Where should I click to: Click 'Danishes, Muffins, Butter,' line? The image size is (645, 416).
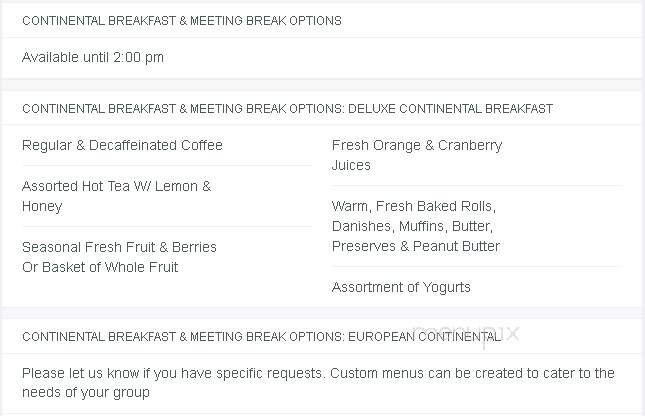pos(412,226)
